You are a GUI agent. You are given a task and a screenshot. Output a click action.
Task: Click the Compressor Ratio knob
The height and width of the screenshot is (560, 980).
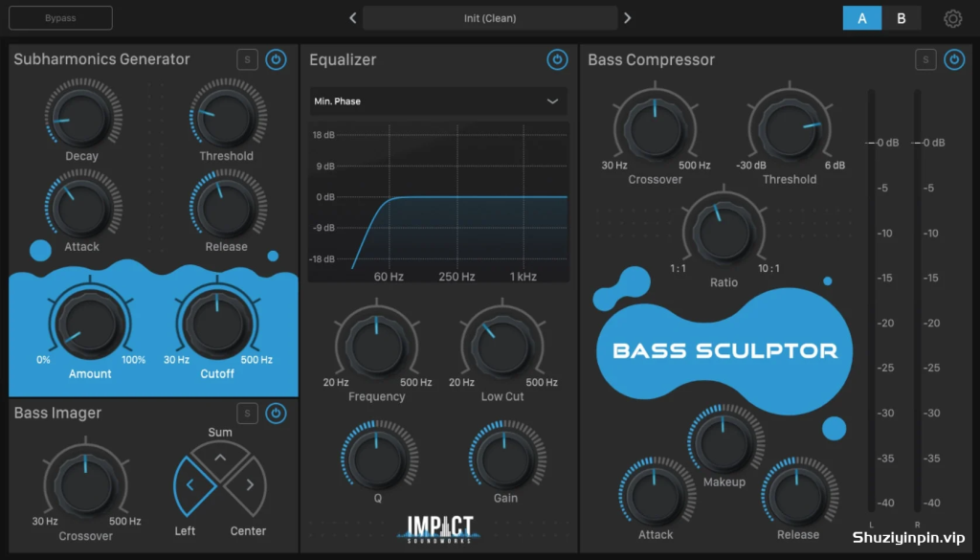(x=724, y=233)
